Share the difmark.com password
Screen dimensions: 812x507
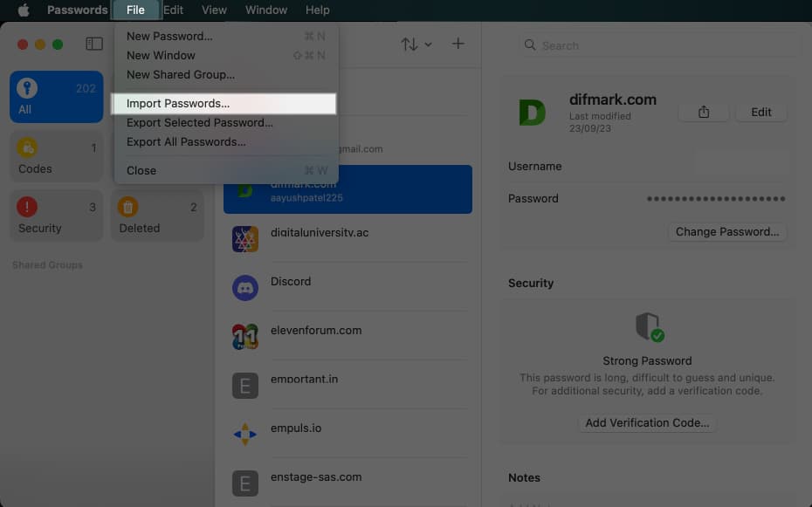703,112
